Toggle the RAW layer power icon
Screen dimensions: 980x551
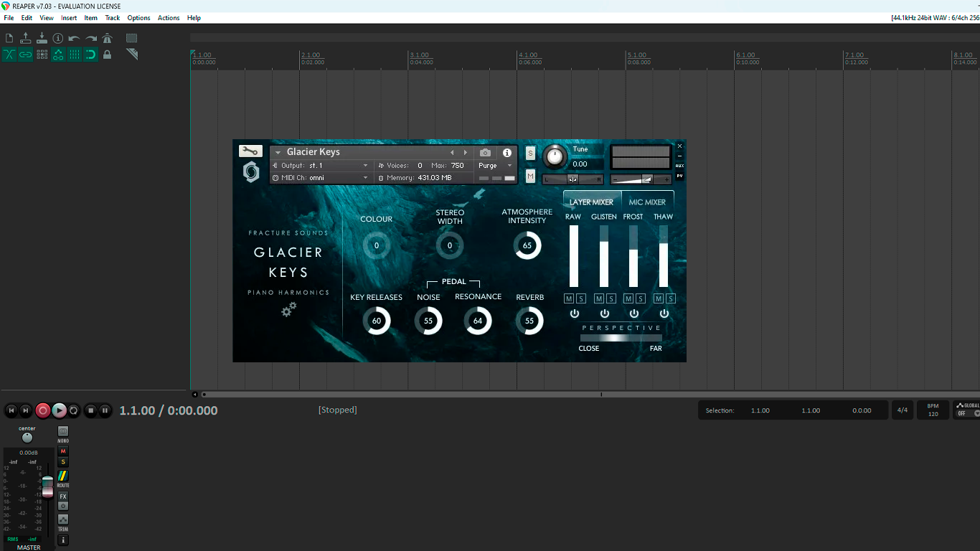pyautogui.click(x=575, y=314)
